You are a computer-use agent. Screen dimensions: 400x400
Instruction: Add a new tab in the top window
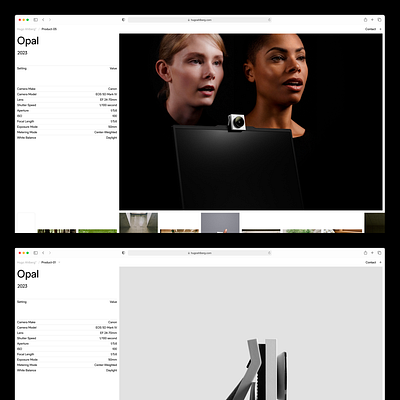(372, 20)
